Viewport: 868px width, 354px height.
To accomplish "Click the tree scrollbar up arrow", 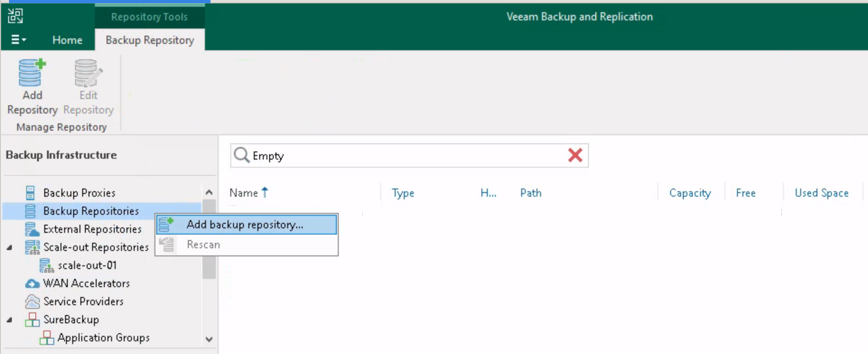I will (209, 192).
